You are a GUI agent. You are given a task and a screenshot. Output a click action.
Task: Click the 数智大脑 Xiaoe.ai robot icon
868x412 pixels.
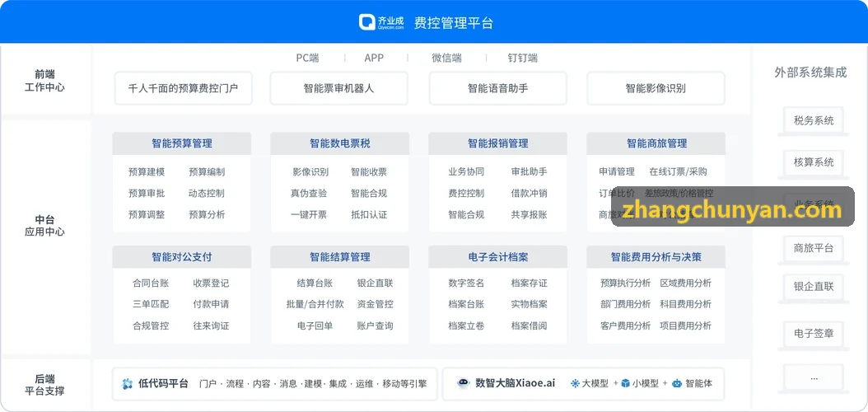click(x=464, y=383)
